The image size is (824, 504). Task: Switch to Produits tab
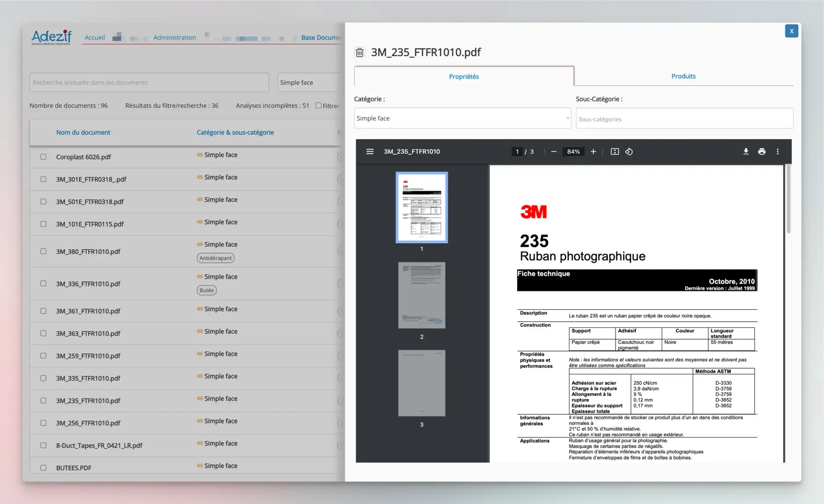(x=683, y=76)
